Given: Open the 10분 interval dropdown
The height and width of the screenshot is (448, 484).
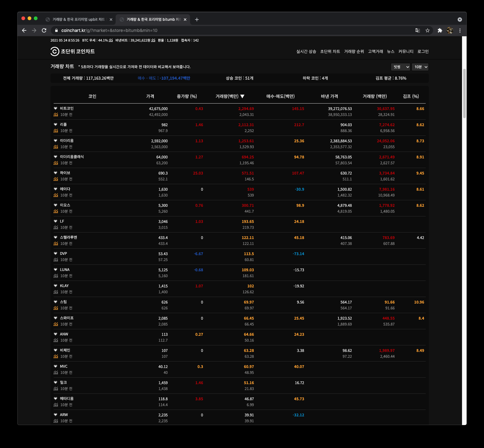Looking at the screenshot, I should tap(420, 67).
